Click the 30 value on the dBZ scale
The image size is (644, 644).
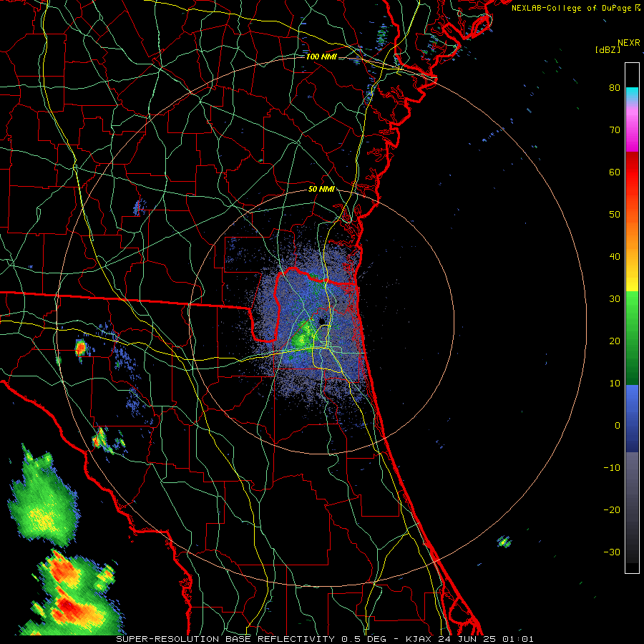615,298
